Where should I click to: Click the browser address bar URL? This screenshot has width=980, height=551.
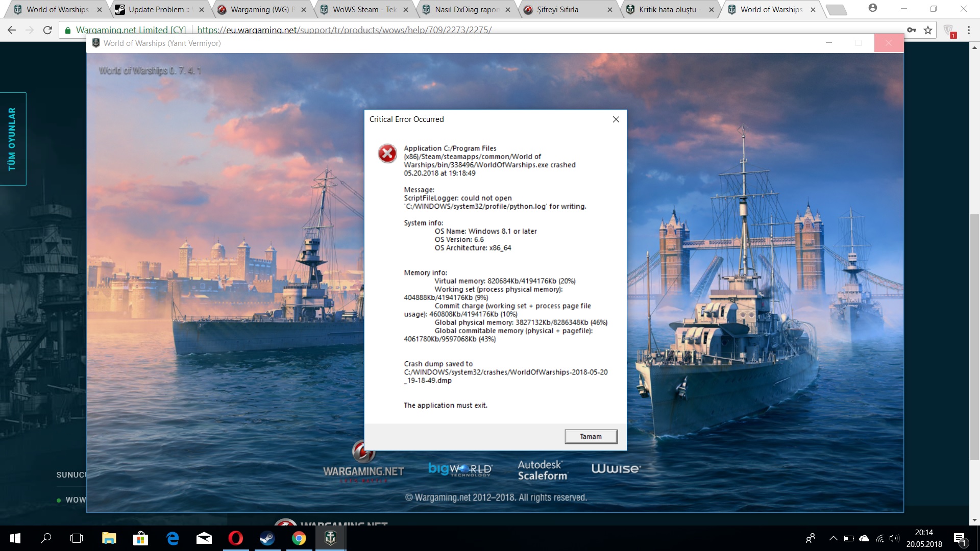[345, 30]
